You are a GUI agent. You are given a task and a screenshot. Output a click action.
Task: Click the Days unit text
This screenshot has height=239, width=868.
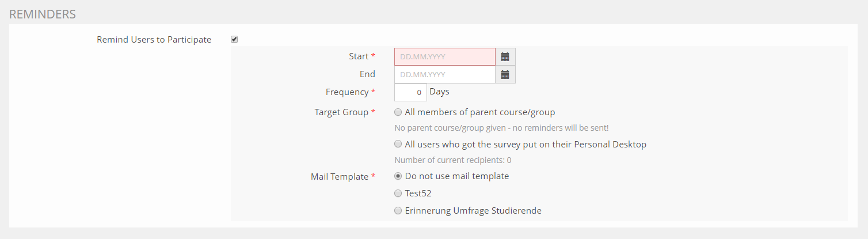point(439,92)
